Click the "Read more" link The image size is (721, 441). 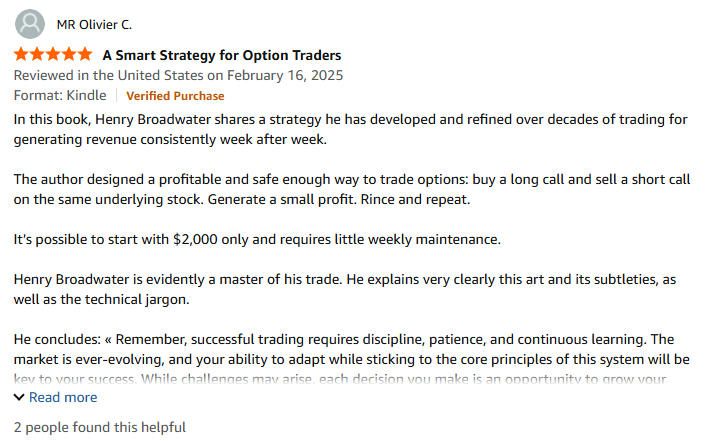click(63, 397)
